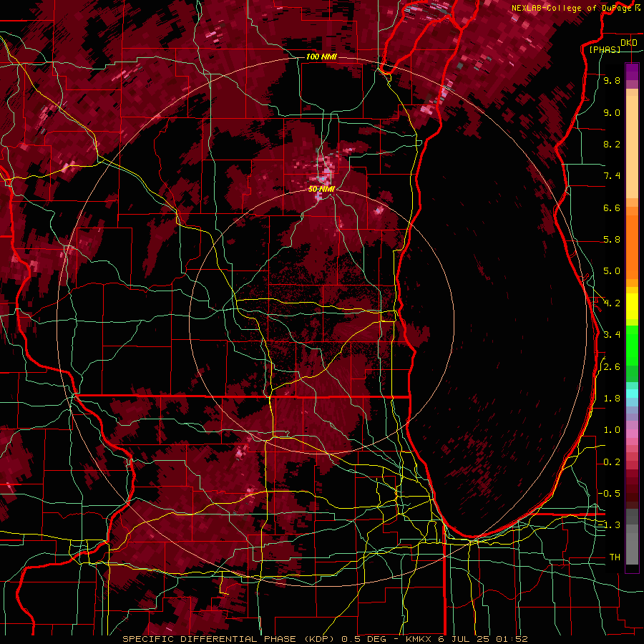Click the 1.0 scale value
This screenshot has width=644, height=644.
pyautogui.click(x=612, y=430)
